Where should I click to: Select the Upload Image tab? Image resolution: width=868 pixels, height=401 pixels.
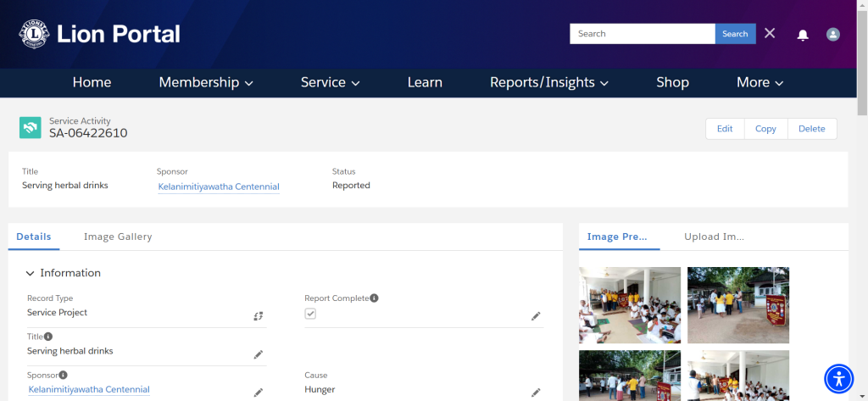(714, 237)
